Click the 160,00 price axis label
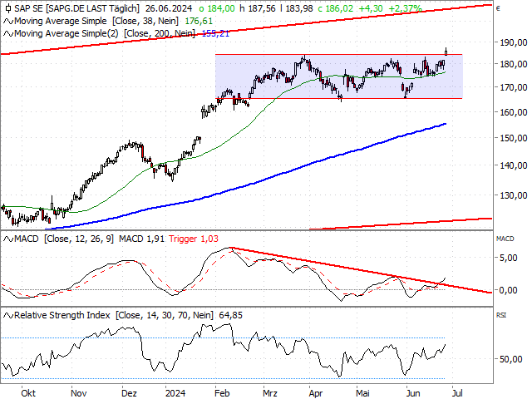The image size is (532, 399). (x=514, y=112)
